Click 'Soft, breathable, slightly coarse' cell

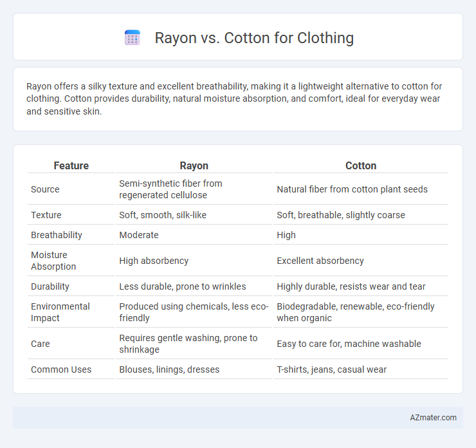pos(361,215)
